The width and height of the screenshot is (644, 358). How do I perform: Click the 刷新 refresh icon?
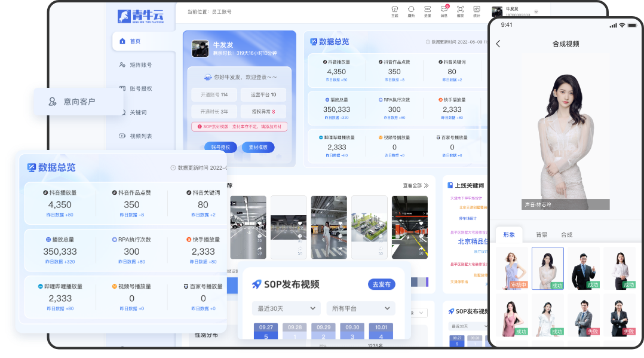[411, 11]
